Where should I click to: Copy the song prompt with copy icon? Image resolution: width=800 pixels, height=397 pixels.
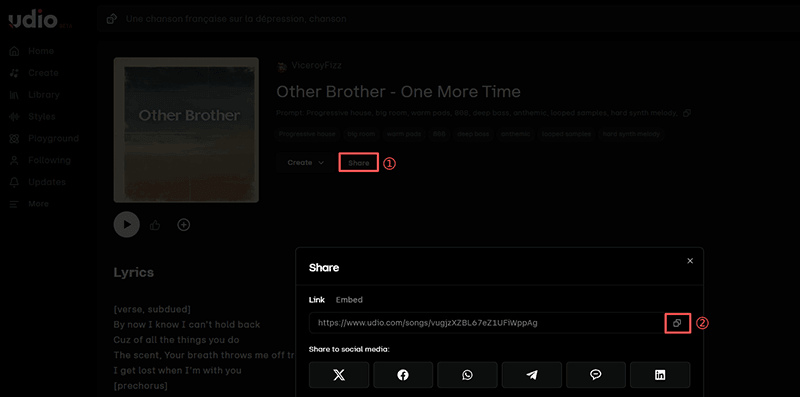687,113
